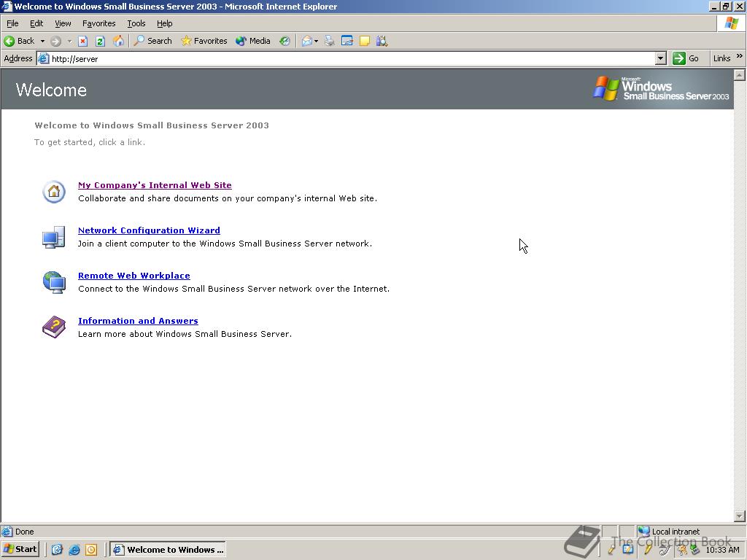Viewport: 747px width, 560px height.
Task: Open My Company's Internal Web Site link
Action: tap(155, 185)
